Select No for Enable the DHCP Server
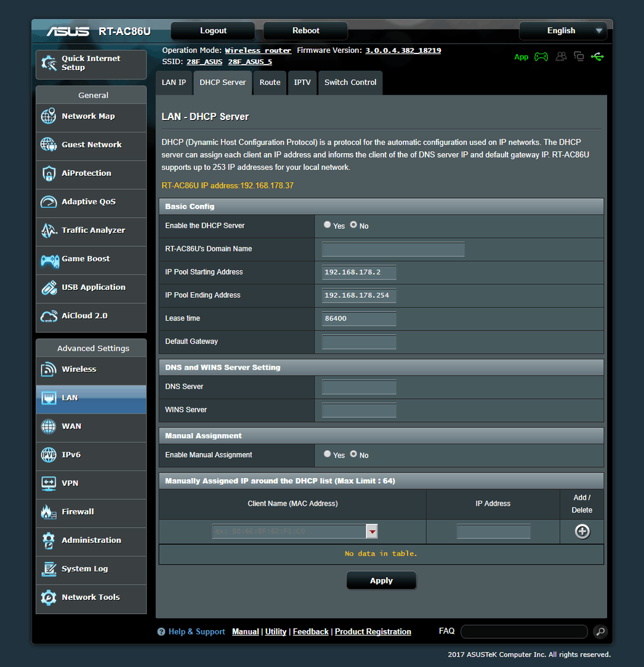Image resolution: width=644 pixels, height=667 pixels. (x=353, y=225)
